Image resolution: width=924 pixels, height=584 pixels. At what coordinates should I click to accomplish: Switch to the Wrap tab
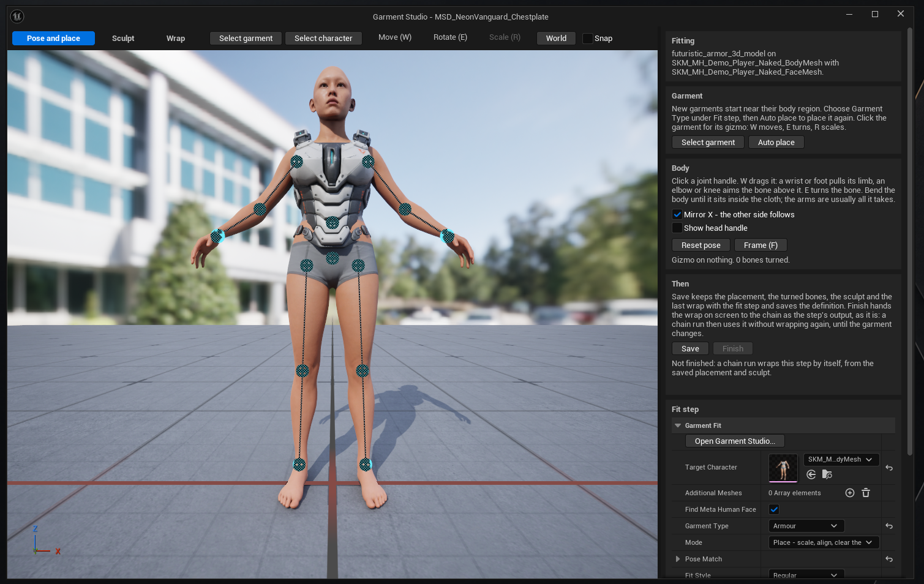click(176, 38)
